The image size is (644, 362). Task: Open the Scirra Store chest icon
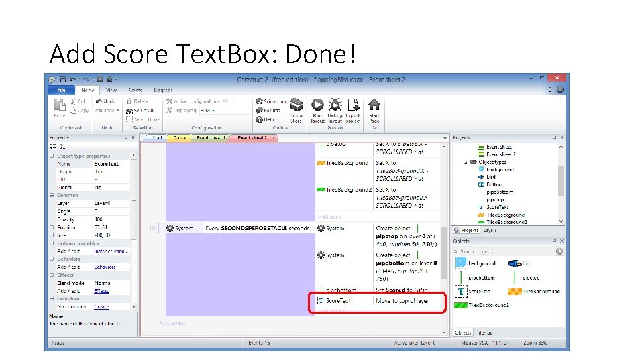click(296, 105)
